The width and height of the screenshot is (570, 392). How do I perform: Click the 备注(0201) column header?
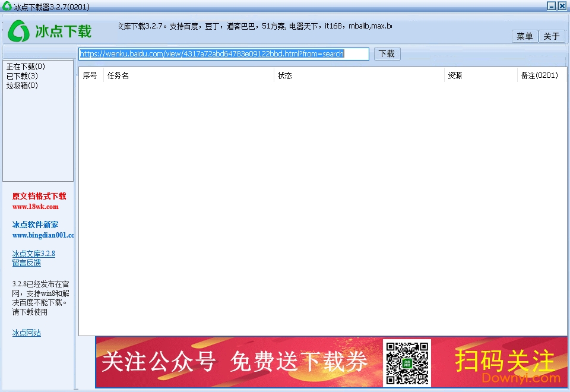(539, 75)
